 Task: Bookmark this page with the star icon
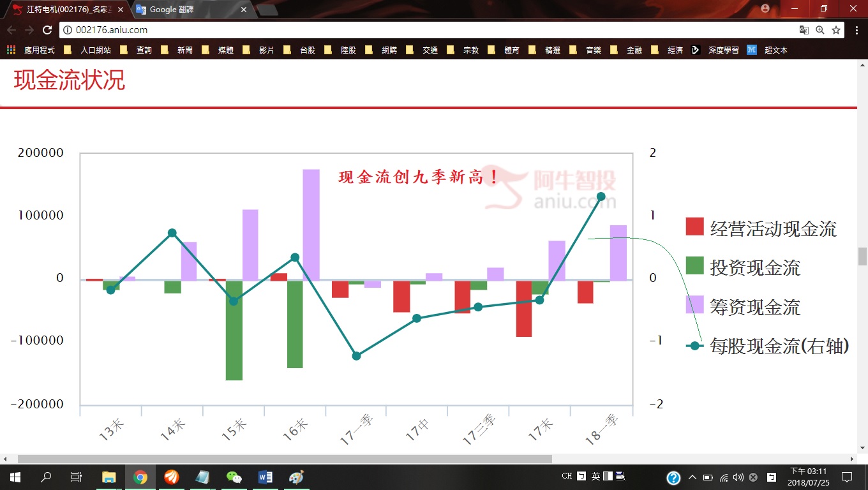pos(836,30)
